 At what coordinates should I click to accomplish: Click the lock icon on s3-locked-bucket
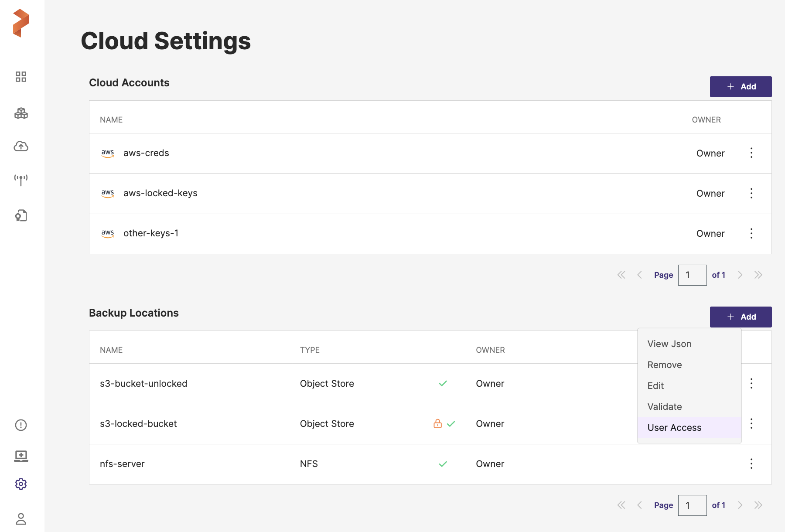click(437, 424)
